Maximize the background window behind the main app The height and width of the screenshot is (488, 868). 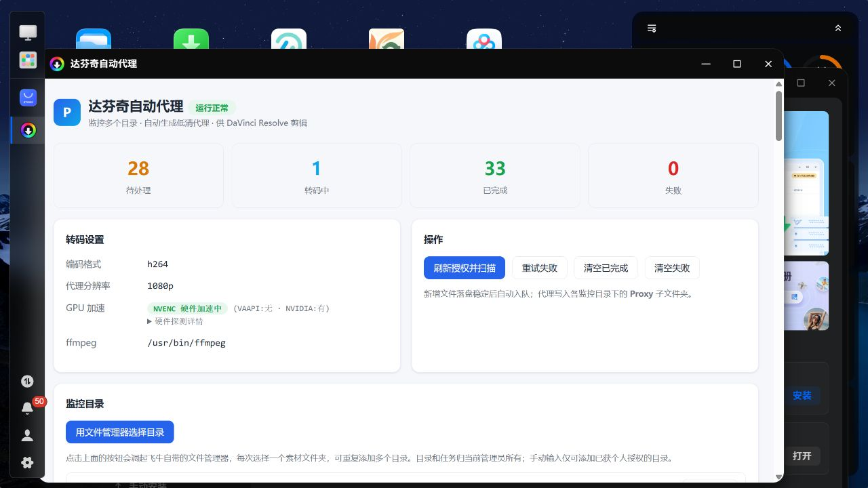tap(801, 83)
